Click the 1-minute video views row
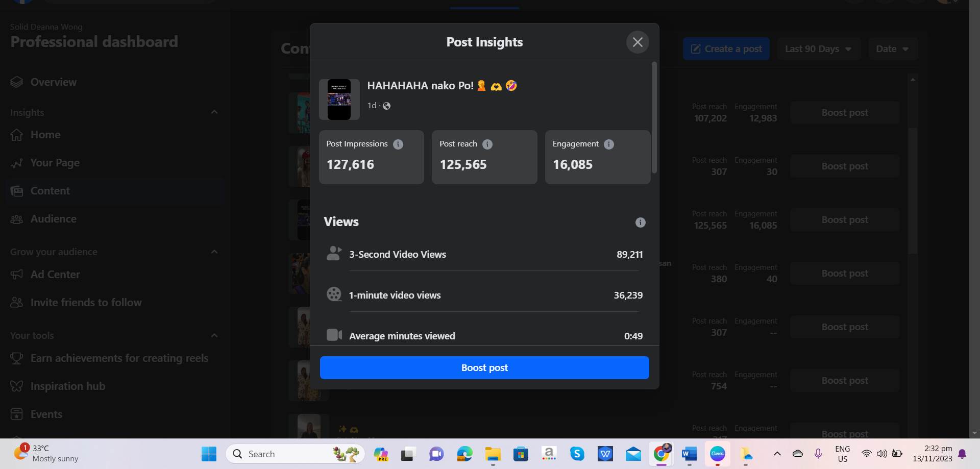980x469 pixels. (484, 295)
